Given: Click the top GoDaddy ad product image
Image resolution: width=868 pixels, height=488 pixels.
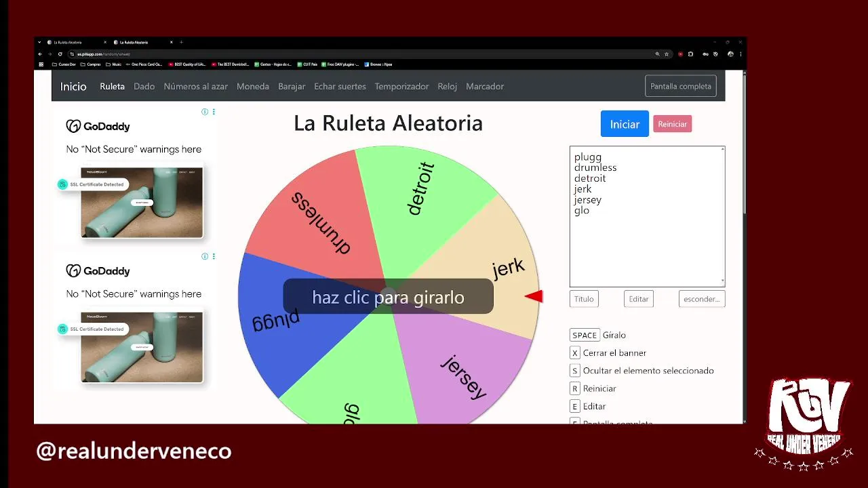Looking at the screenshot, I should 142,203.
